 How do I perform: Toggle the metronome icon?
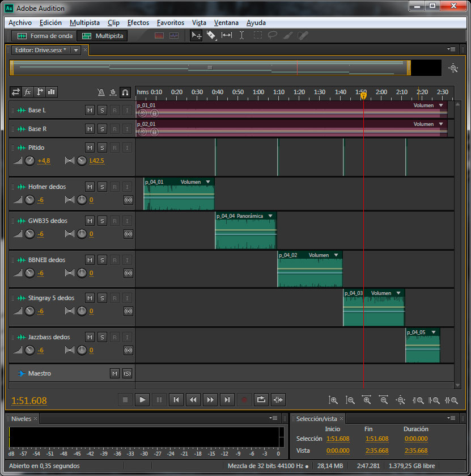[x=101, y=92]
